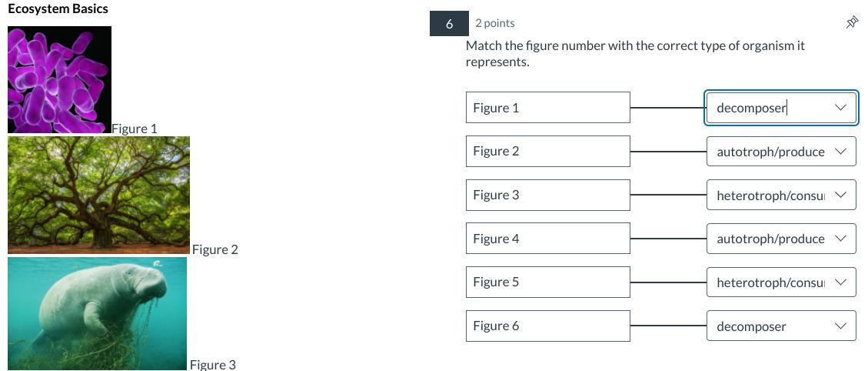Click the matching question instruction text
This screenshot has width=868, height=371.
pyautogui.click(x=635, y=53)
